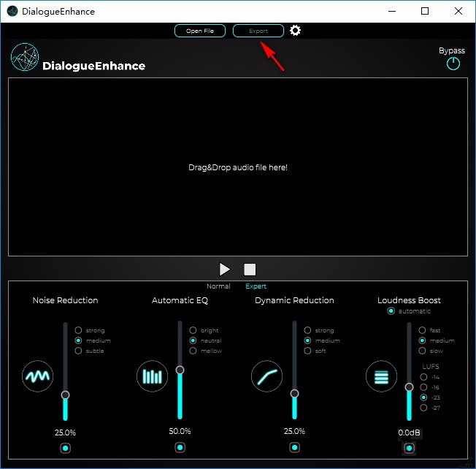Viewport: 476px width, 469px height.
Task: Click the Drag&Drop audio file area
Action: click(x=238, y=167)
